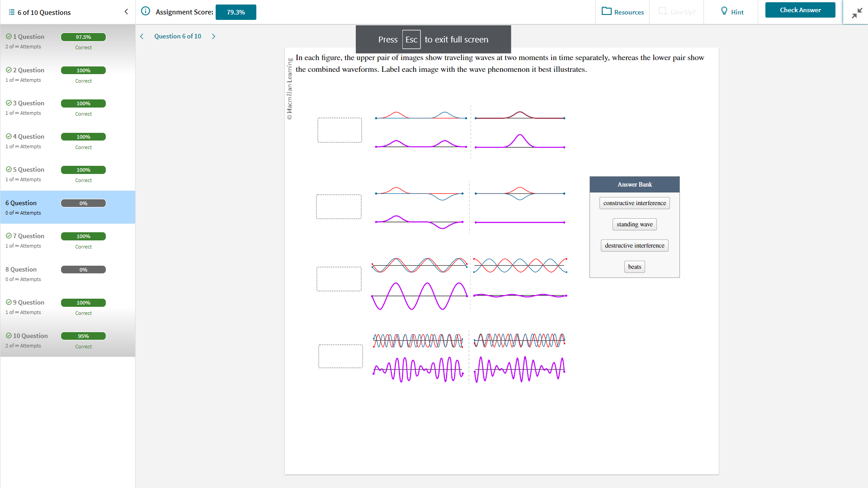868x488 pixels.
Task: Select the constructive interference answer label
Action: 634,203
